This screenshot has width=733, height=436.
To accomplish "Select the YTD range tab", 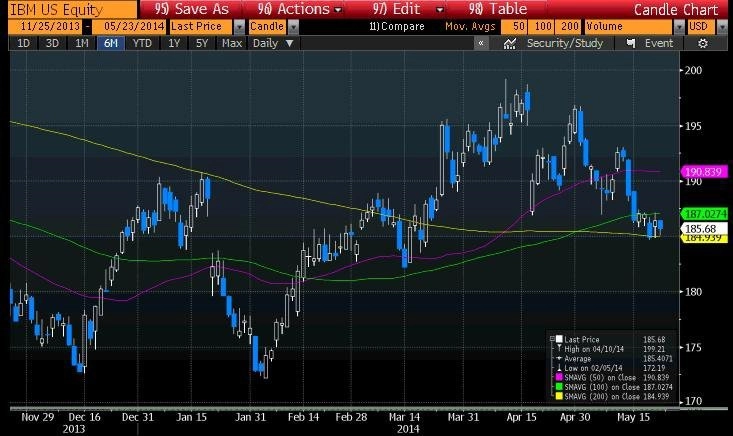I will [142, 43].
